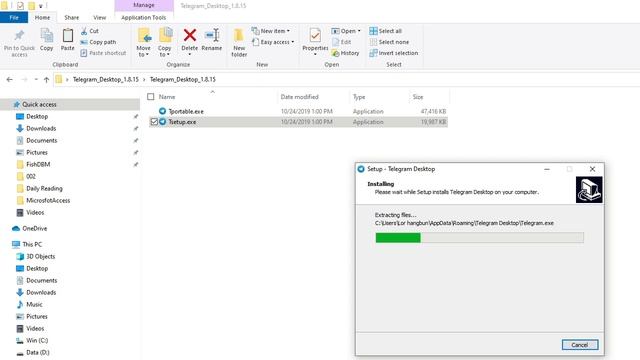This screenshot has height=360, width=640.
Task: Click the Copy ribbon icon
Action: pos(47,36)
